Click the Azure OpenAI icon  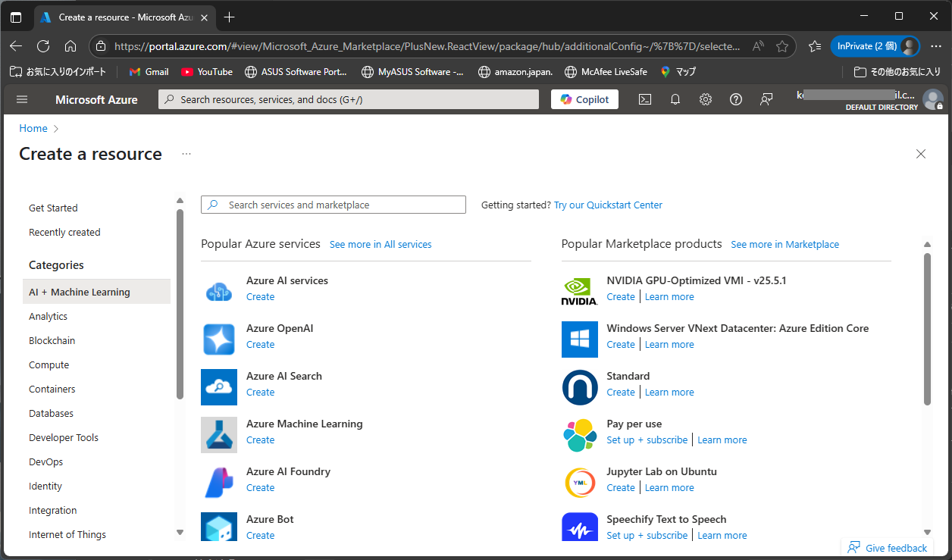(219, 339)
